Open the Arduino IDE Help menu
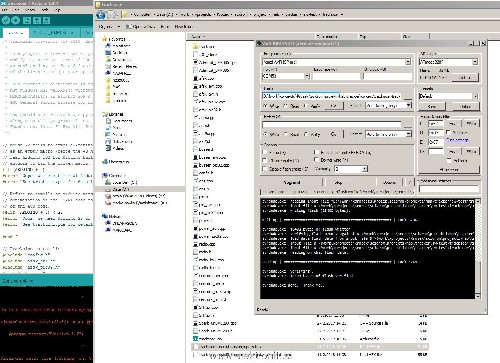Screen dimensions: 500x363 57,10
